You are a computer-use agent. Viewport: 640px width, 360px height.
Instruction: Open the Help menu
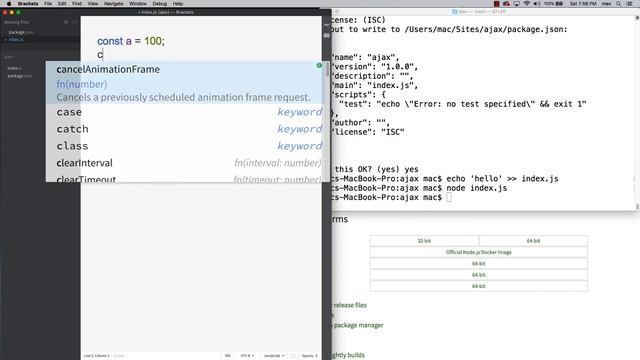click(x=178, y=4)
